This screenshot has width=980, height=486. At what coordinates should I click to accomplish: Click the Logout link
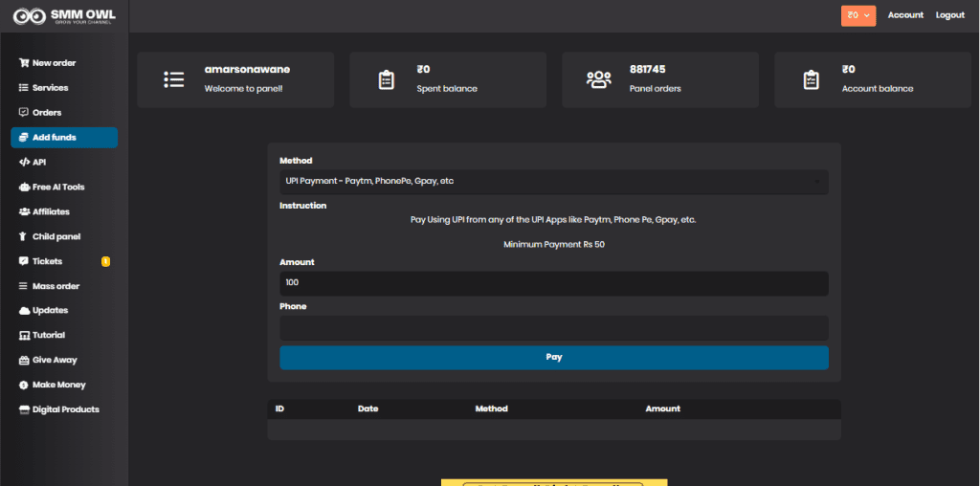(949, 15)
